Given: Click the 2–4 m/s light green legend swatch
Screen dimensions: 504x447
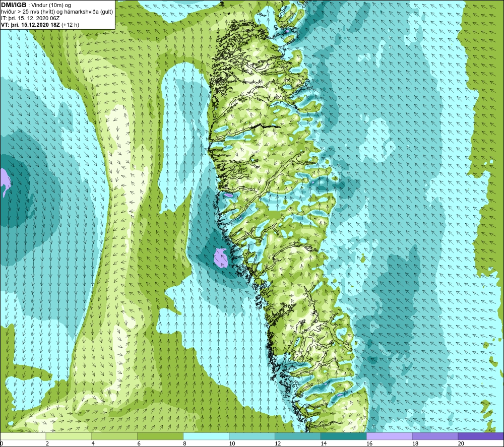Looking at the screenshot, I should [x=69, y=436].
